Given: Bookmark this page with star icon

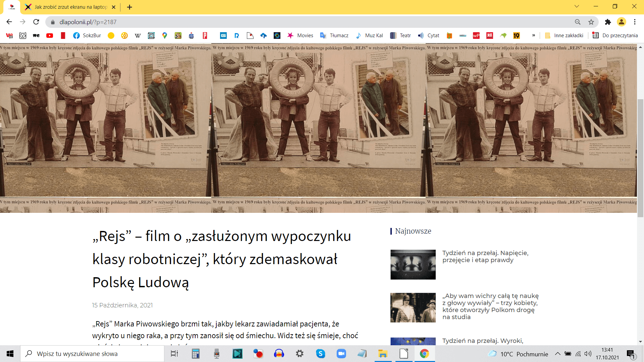Looking at the screenshot, I should click(591, 22).
